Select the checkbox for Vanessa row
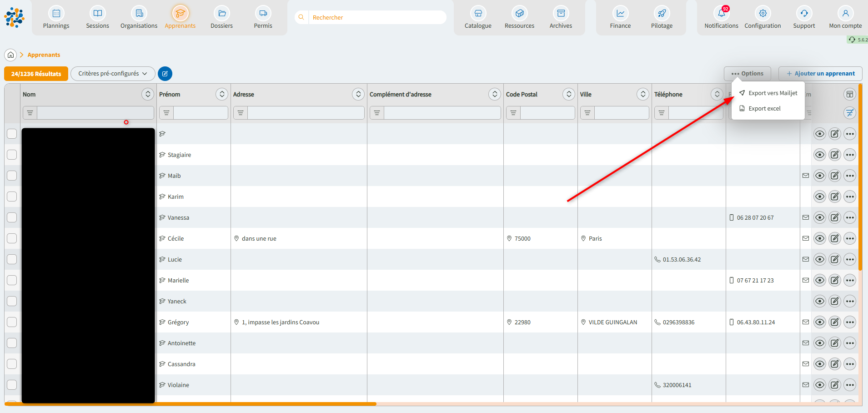868x413 pixels. (12, 217)
